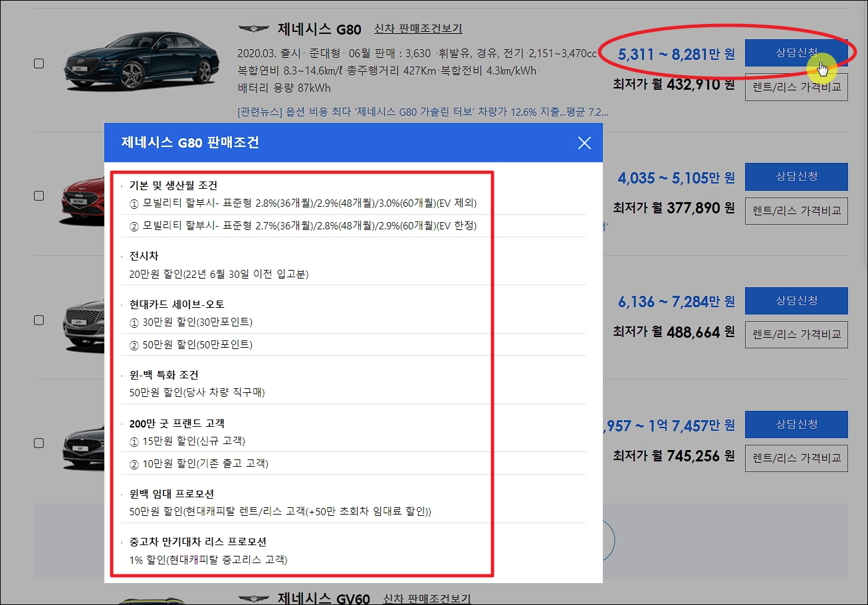Close the 제네시스 G80 판매조건 popup
868x605 pixels.
point(584,143)
